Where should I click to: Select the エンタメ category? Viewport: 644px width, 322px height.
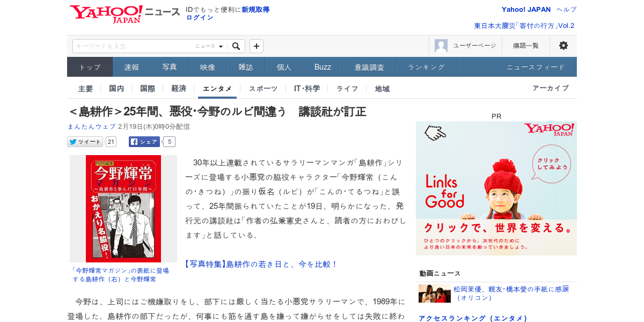point(217,89)
